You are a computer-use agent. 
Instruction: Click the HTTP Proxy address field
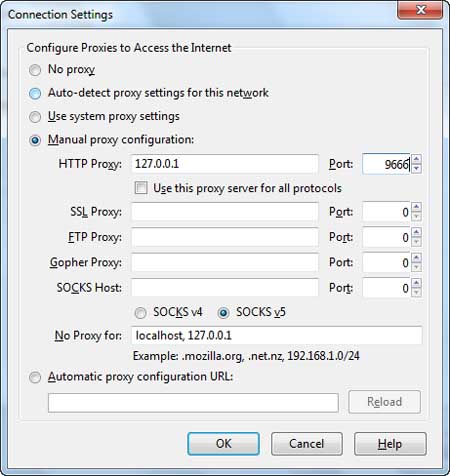(x=225, y=164)
